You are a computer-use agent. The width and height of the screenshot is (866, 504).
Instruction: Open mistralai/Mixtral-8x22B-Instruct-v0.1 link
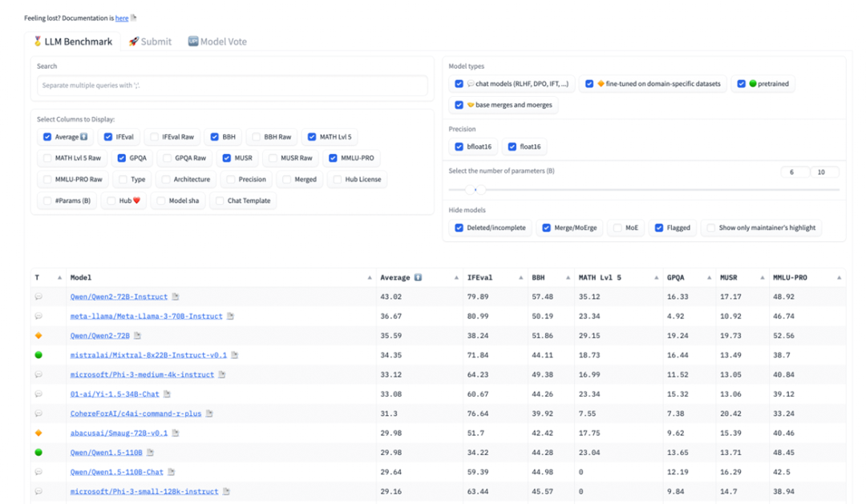coord(148,355)
